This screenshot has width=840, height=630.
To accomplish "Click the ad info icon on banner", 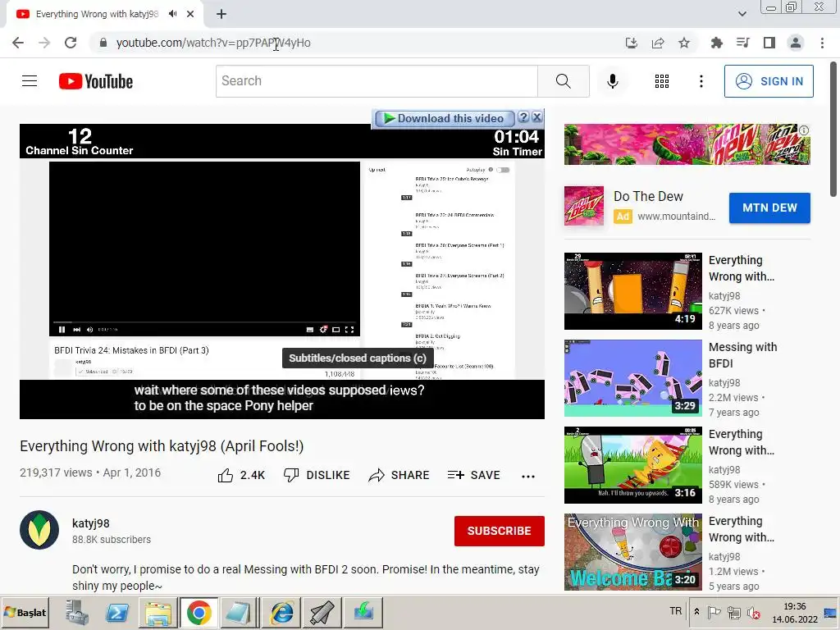I will (x=804, y=130).
